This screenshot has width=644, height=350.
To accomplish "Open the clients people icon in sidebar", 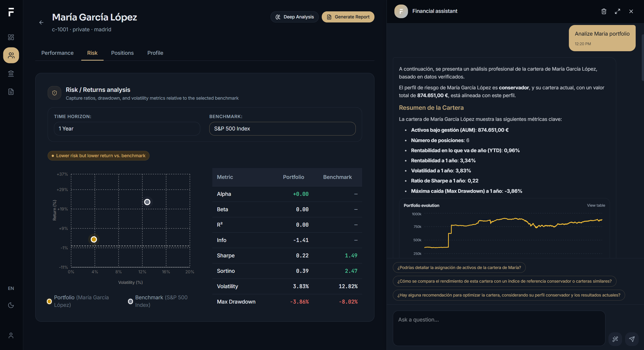I will click(11, 55).
